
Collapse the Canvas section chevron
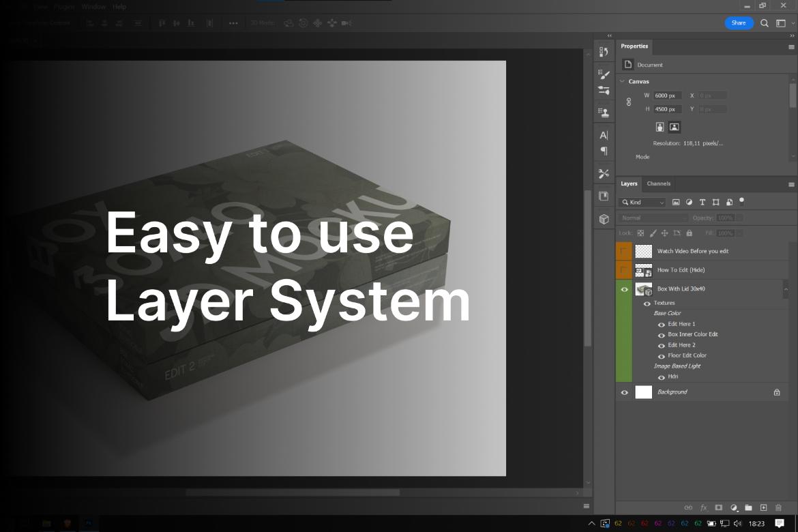(622, 81)
